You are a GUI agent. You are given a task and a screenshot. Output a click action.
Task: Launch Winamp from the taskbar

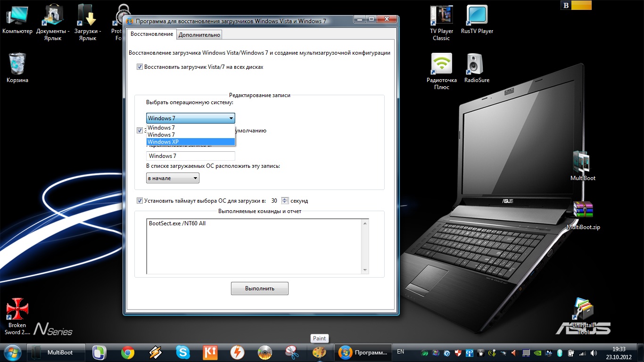point(156,353)
